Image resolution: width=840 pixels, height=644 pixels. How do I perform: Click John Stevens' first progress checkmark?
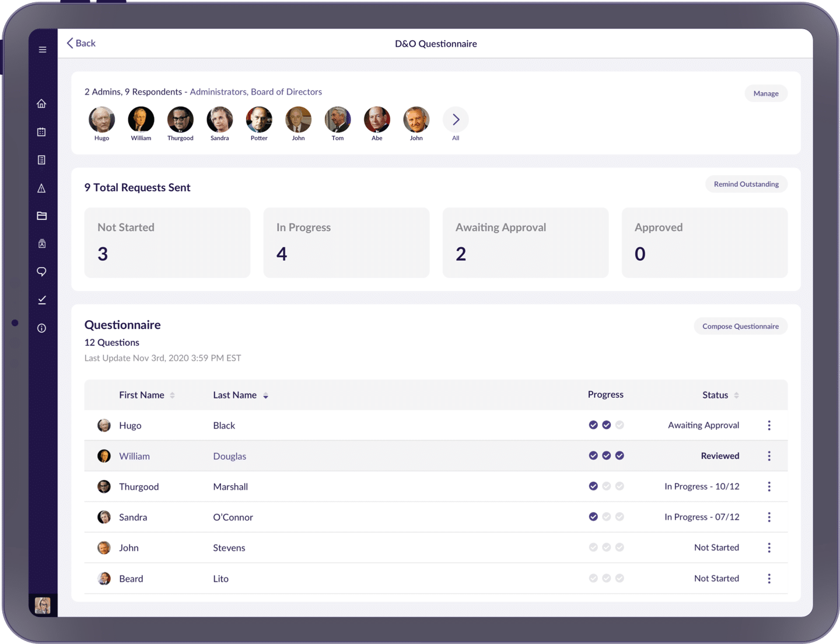593,548
